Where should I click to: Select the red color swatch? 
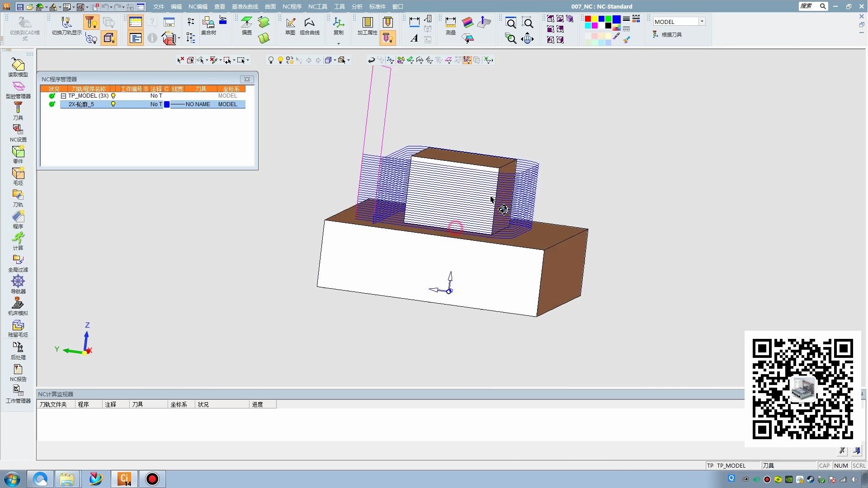(x=588, y=19)
